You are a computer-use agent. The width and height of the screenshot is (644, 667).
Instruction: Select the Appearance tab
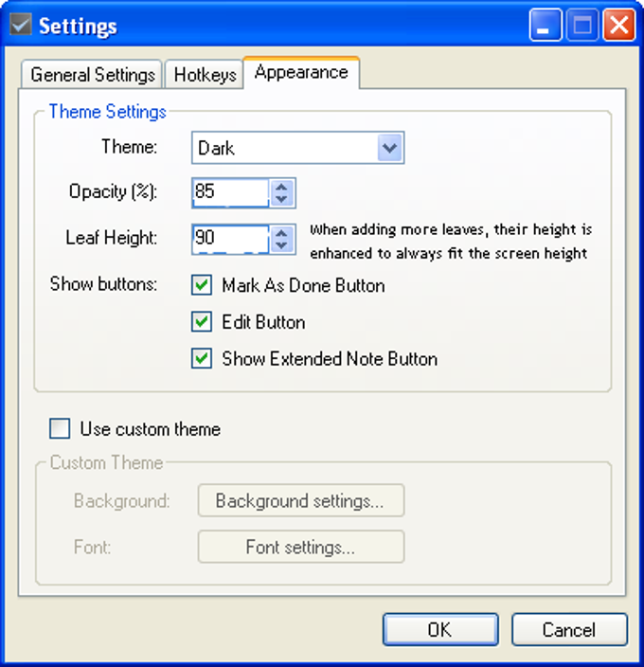tap(301, 72)
